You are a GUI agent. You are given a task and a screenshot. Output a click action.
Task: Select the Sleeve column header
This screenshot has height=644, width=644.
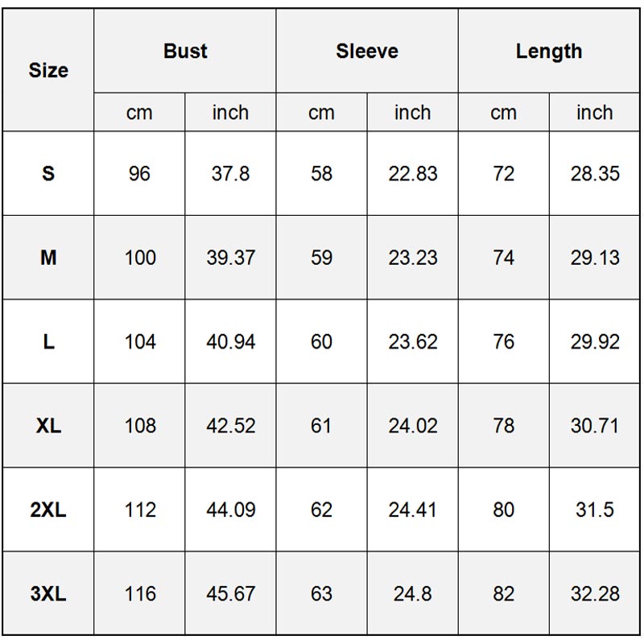[367, 52]
